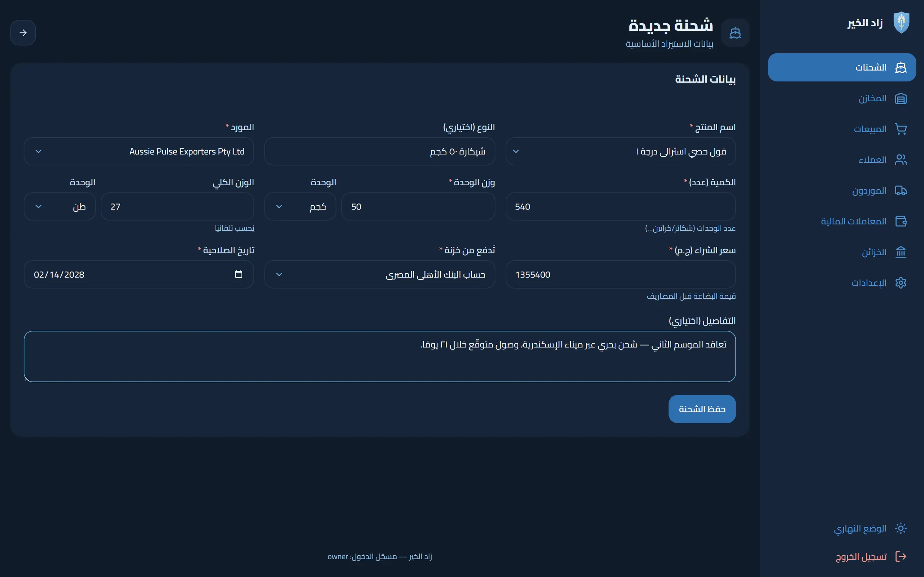Image resolution: width=924 pixels, height=577 pixels.
Task: Toggle الوضع النهاري light mode
Action: 869,529
